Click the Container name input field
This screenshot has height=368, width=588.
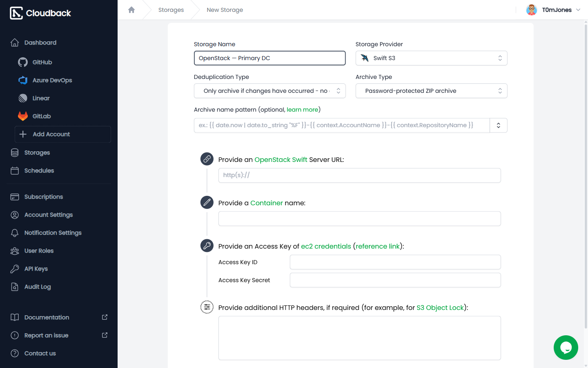360,219
